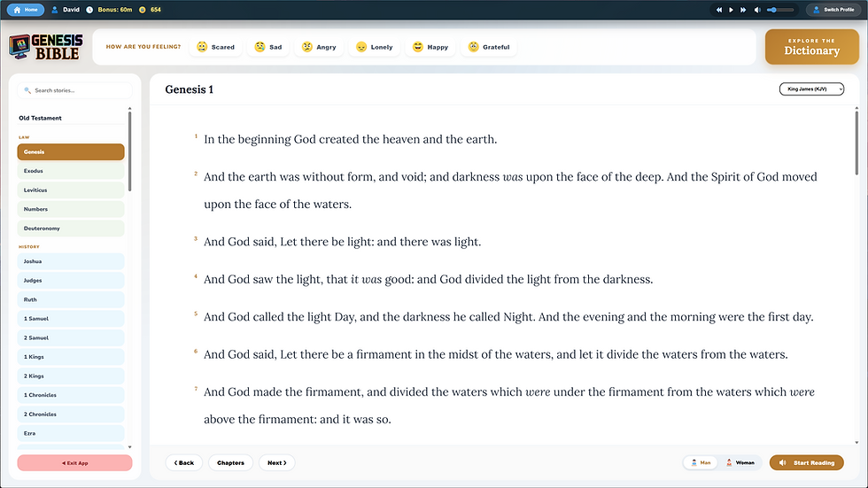Click the Genesis Bible logo
868x488 pixels.
[x=46, y=47]
